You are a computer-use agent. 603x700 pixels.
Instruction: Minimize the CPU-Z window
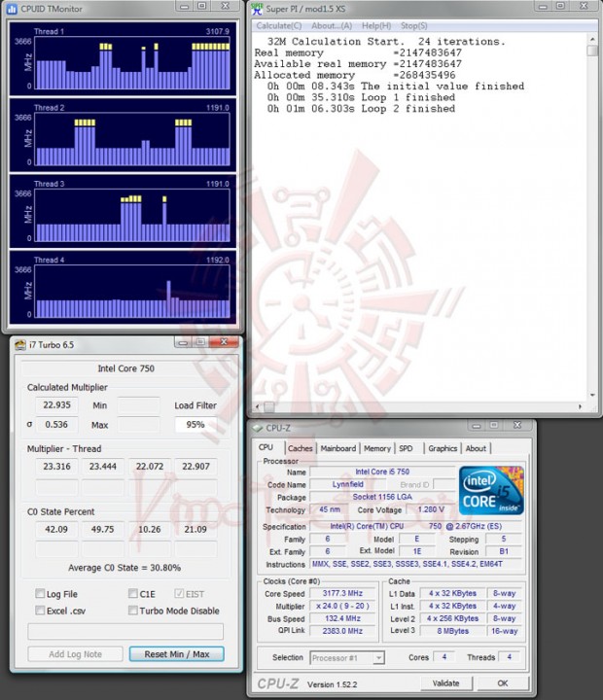coord(477,426)
